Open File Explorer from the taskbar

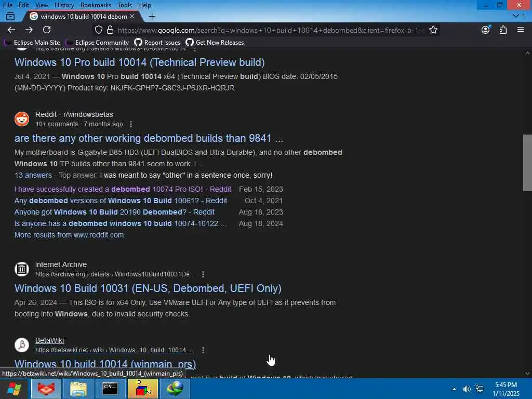(78, 389)
